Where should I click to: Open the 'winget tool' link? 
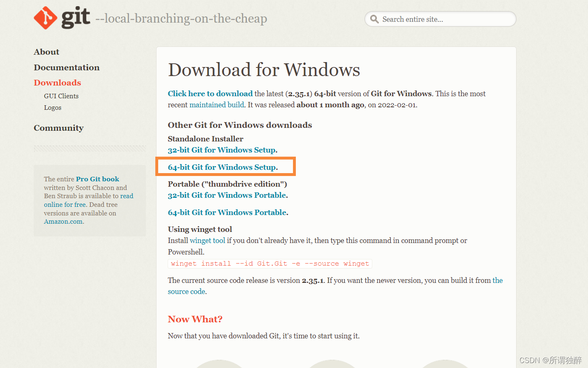tap(208, 241)
